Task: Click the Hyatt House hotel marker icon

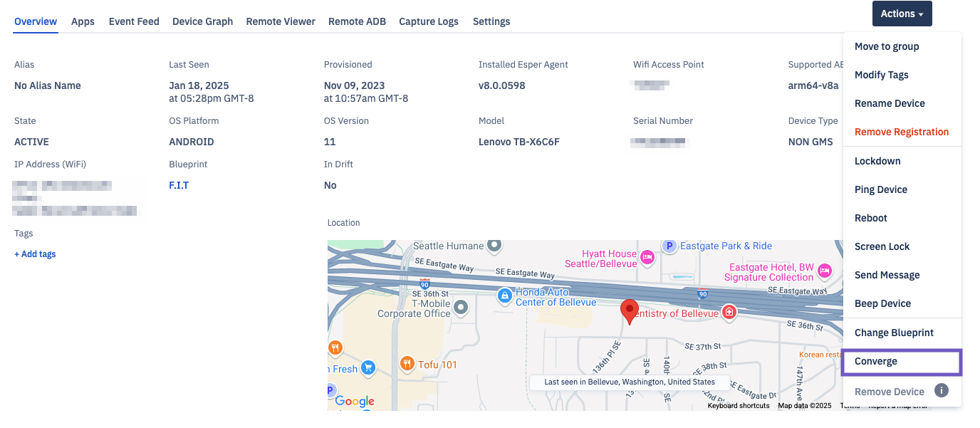Action: (647, 257)
